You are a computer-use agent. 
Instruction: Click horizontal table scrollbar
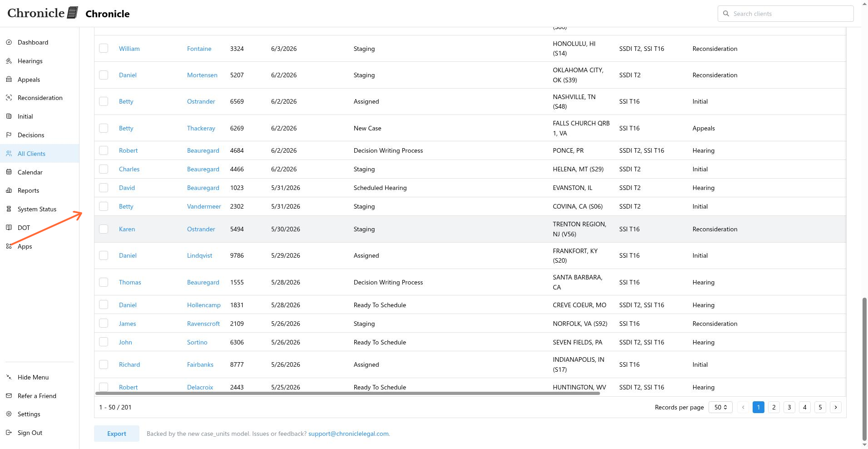(347, 393)
